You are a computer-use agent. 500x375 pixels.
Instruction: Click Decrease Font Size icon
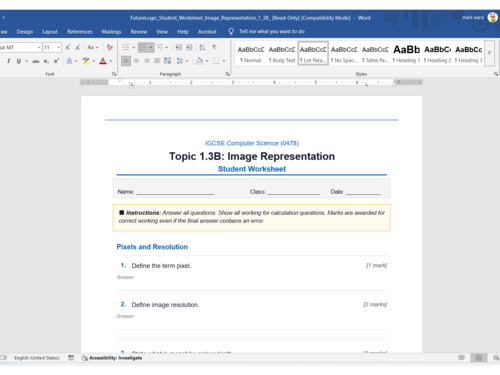78,47
